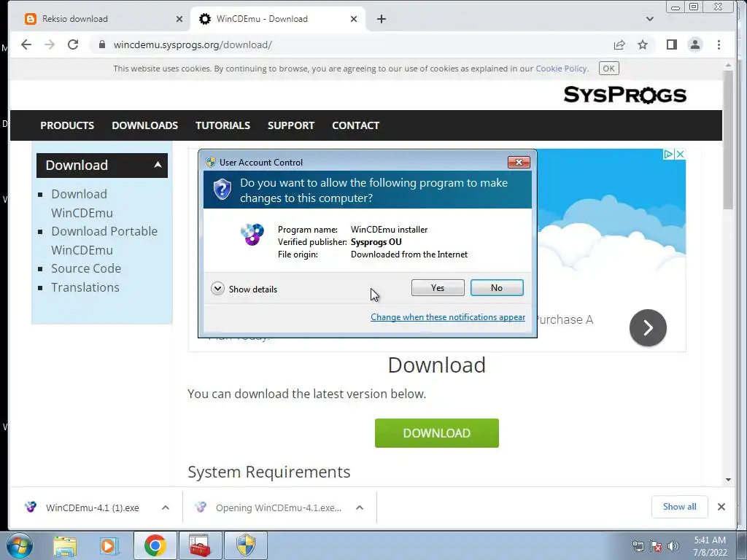Click the address bar URL
This screenshot has height=560, width=747.
[193, 44]
